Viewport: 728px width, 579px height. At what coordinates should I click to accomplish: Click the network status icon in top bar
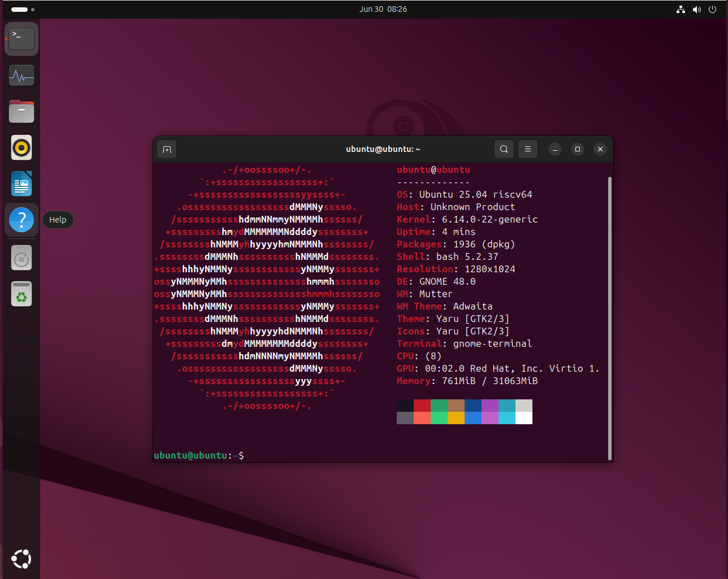(681, 9)
